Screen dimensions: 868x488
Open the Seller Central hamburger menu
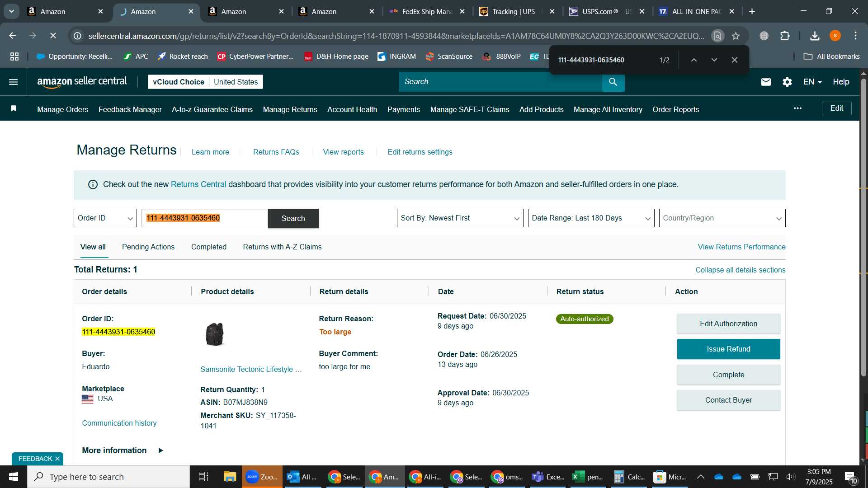pos(14,82)
